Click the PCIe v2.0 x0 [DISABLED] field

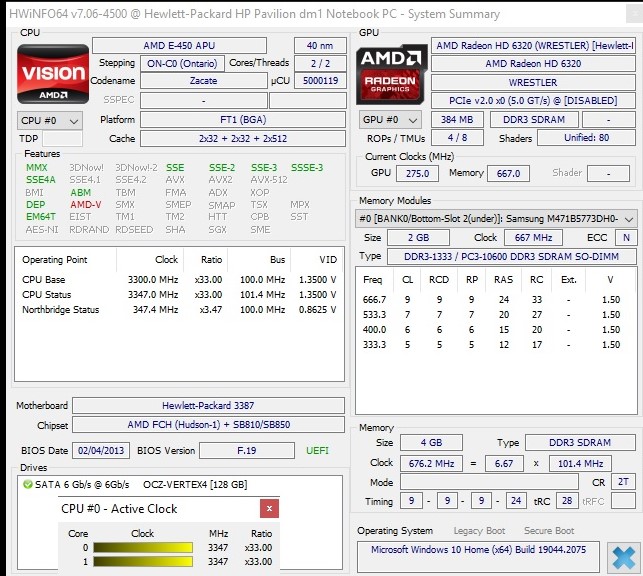click(533, 101)
